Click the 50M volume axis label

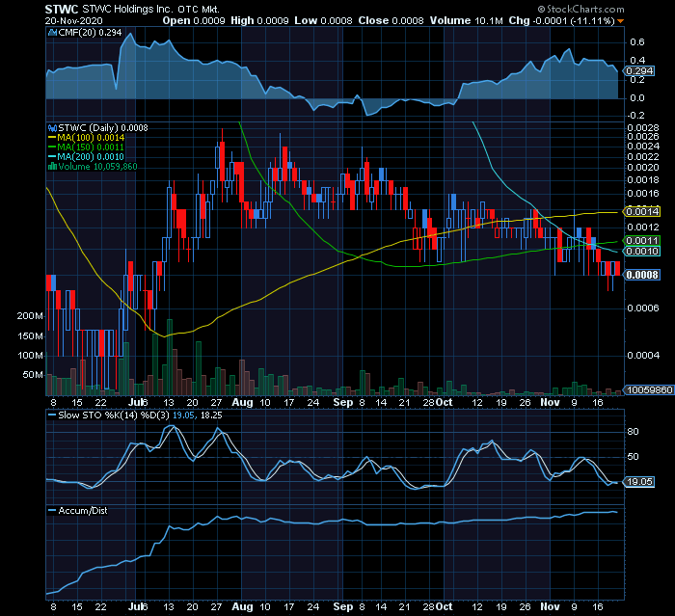coord(32,375)
